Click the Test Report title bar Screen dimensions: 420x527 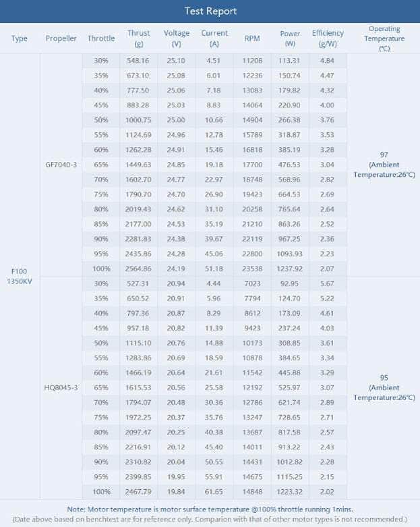210,11
